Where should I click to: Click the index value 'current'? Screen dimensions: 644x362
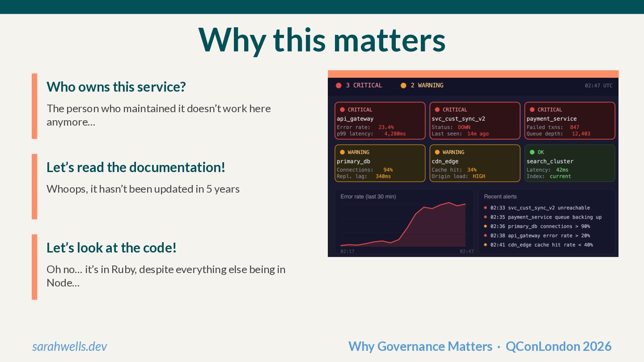(x=560, y=176)
